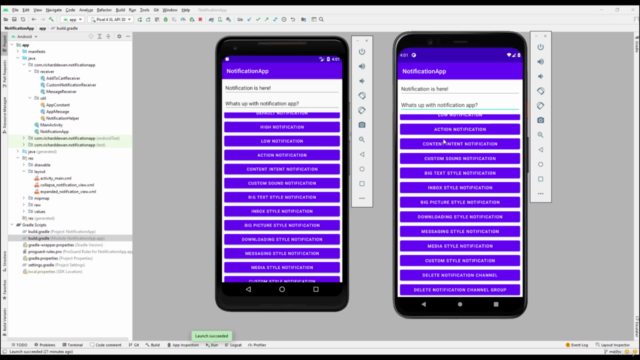Click the 'Notification is here!' field in the right emulator
Image resolution: width=640 pixels, height=360 pixels.
(460, 89)
